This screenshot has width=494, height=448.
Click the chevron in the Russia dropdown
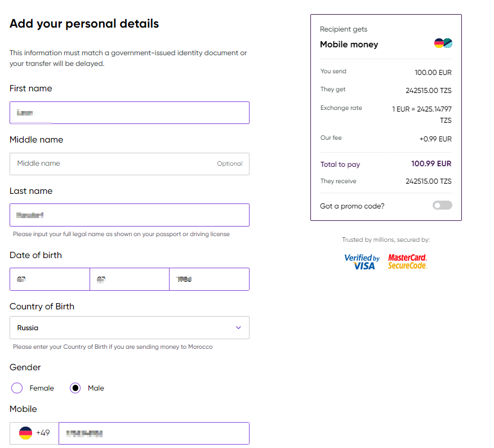(x=238, y=327)
